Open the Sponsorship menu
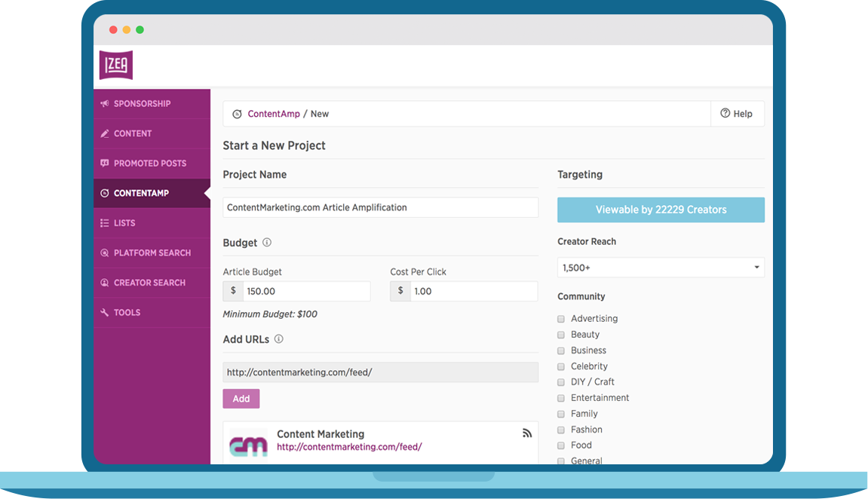 [152, 103]
